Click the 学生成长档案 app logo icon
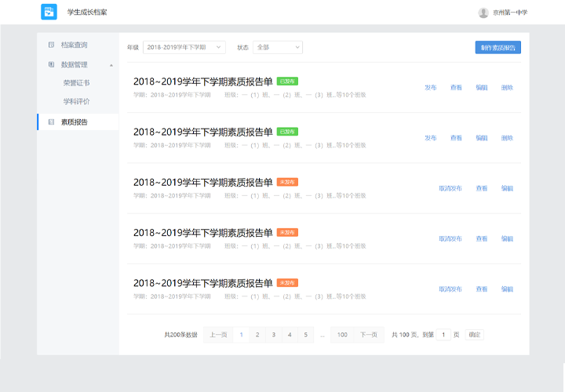The width and height of the screenshot is (565, 392). click(x=49, y=12)
